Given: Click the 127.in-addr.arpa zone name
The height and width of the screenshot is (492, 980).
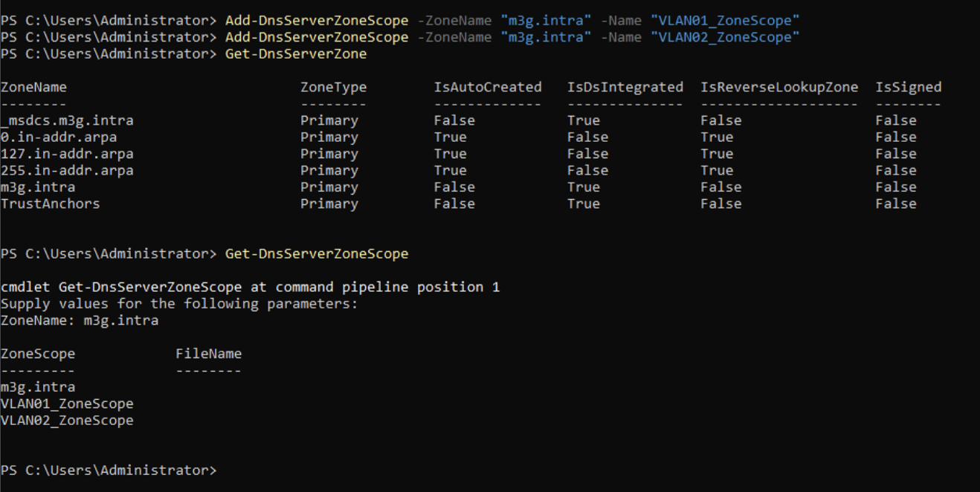Looking at the screenshot, I should pyautogui.click(x=67, y=154).
